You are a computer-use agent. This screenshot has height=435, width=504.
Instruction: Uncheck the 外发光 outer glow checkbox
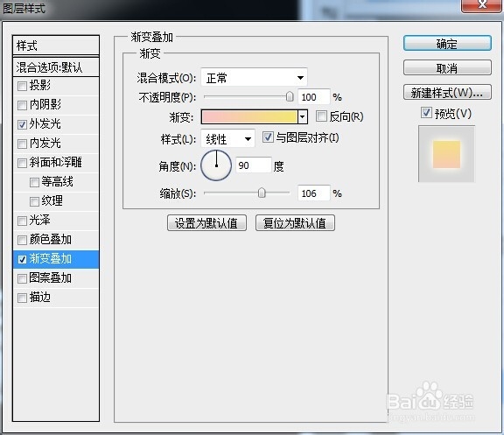coord(22,124)
